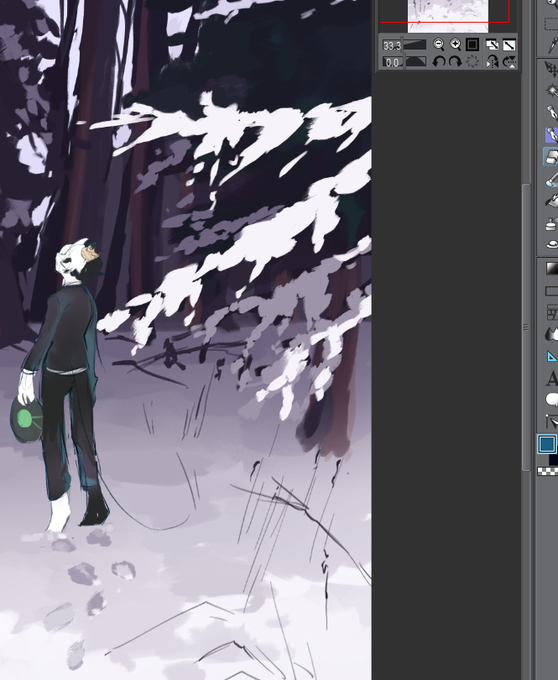Select the pen tool
Viewport: 558px width, 680px height.
coord(552,112)
